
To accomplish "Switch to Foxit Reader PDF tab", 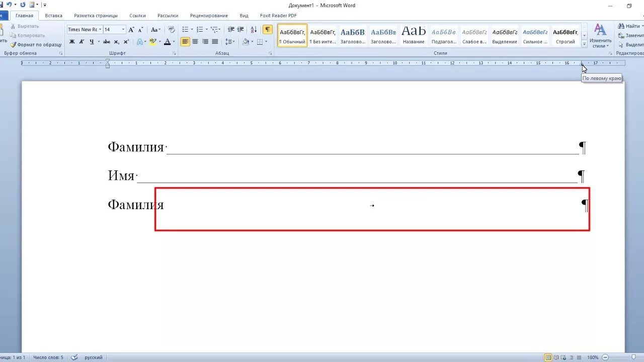I will pos(278,16).
